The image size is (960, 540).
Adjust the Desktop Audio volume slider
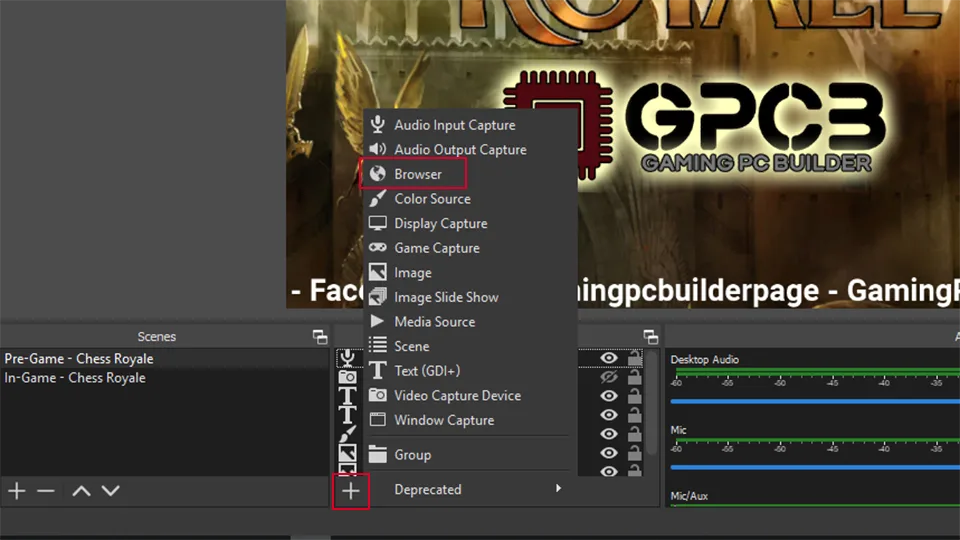point(815,402)
